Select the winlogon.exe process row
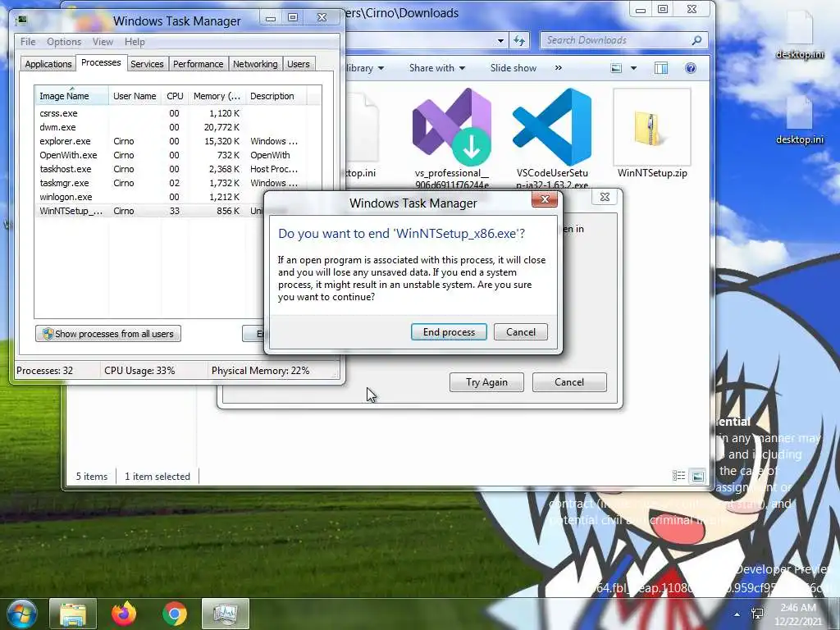840x630 pixels. 150,197
